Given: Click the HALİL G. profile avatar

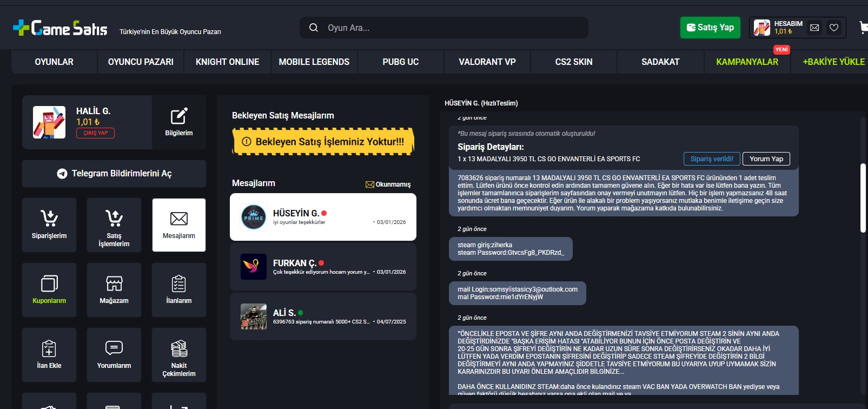Looking at the screenshot, I should coord(49,122).
